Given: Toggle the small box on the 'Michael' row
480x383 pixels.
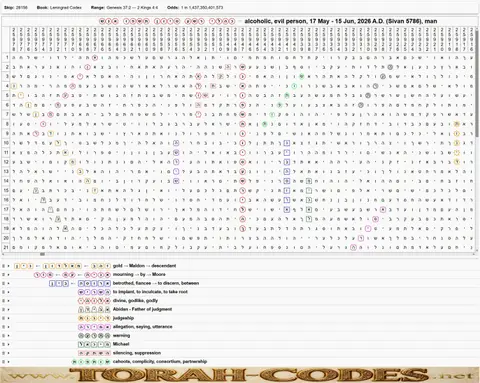Looking at the screenshot, I should pyautogui.click(x=3, y=344).
